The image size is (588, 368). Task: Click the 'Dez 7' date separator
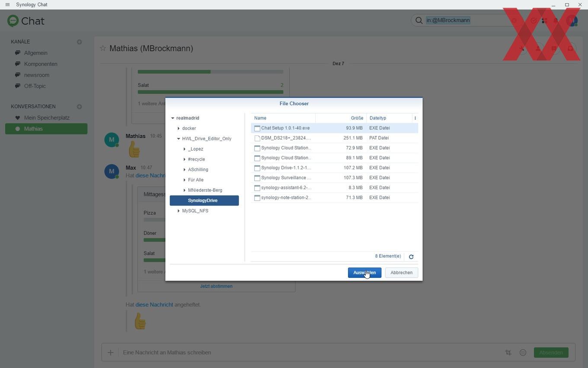(338, 64)
